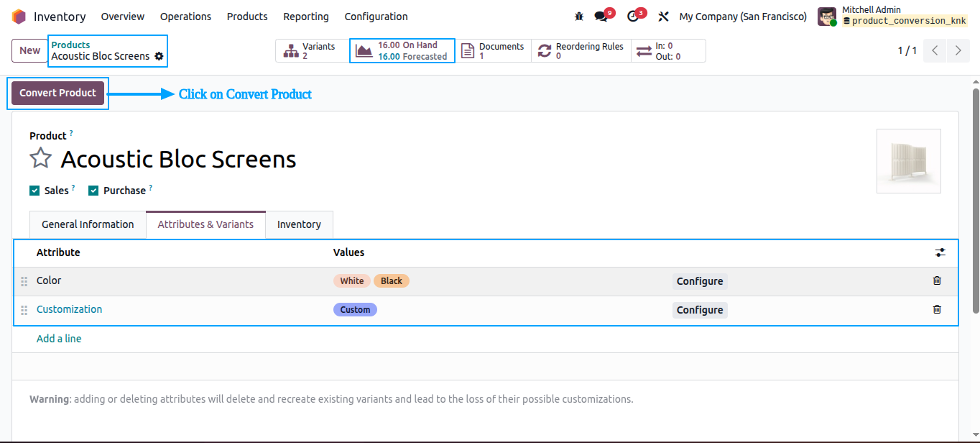Screen dimensions: 980x443
Task: Toggle the Purchase checkbox
Action: [x=93, y=191]
